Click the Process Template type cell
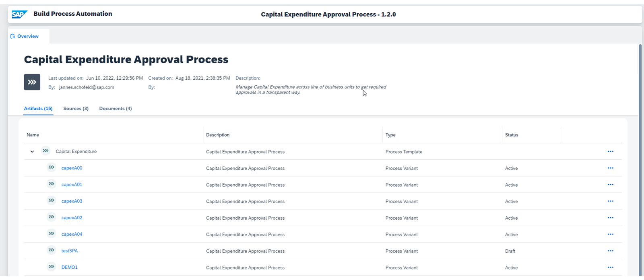 (x=404, y=152)
